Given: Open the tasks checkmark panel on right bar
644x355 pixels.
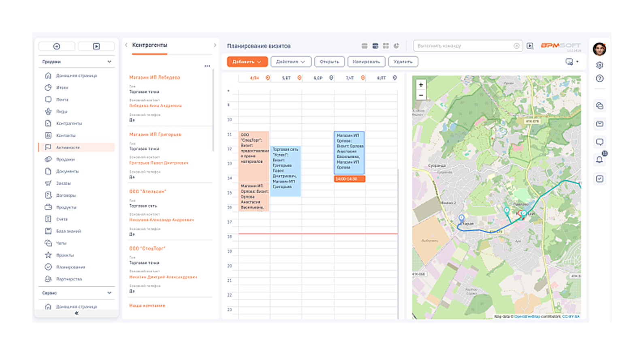Looking at the screenshot, I should coord(600,179).
